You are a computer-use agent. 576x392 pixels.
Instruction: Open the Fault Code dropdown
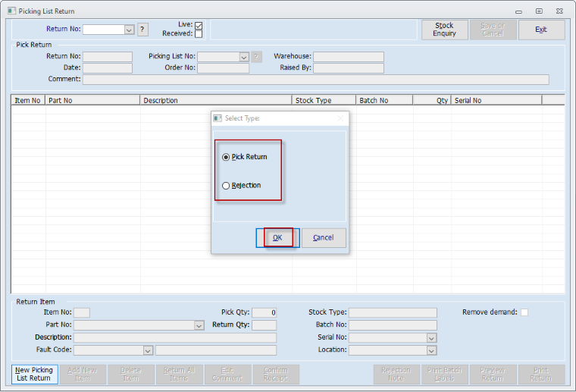148,350
